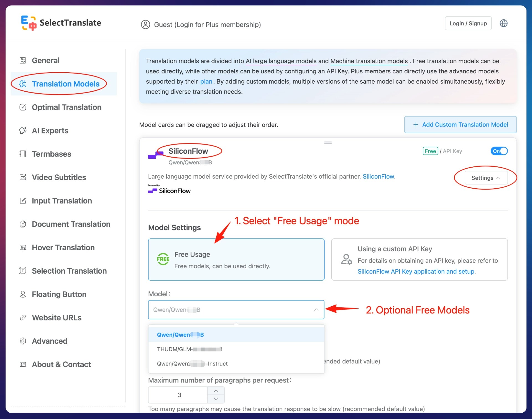Click the Website URLs link icon
The width and height of the screenshot is (532, 419).
23,318
